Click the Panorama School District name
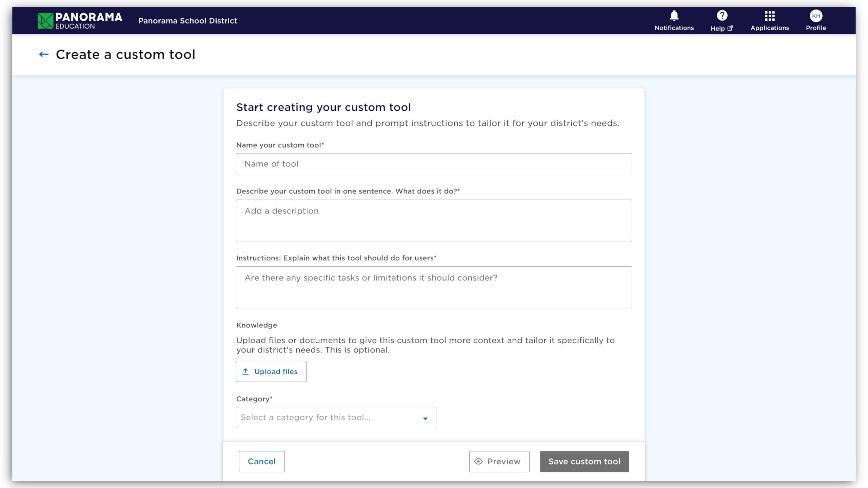Screen dimensions: 868x488 [188, 21]
